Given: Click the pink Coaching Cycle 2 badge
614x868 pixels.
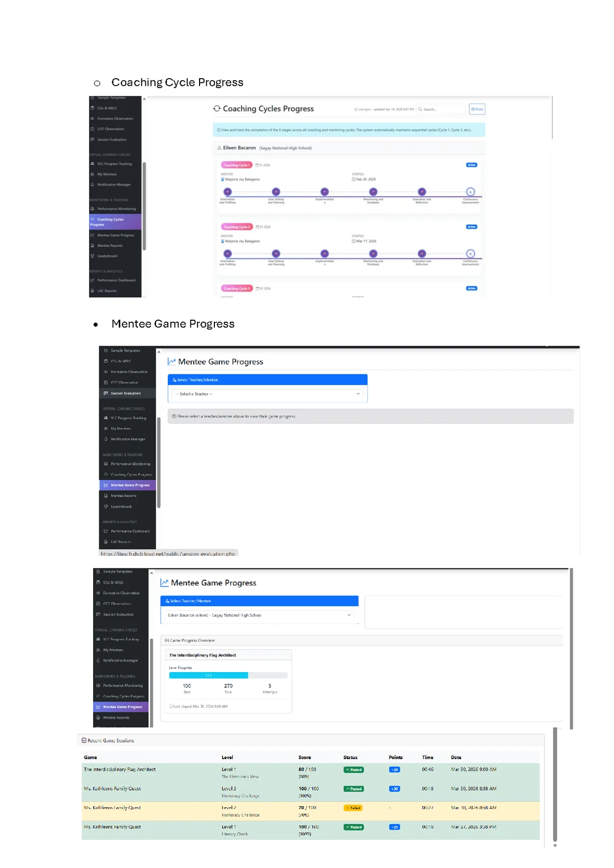Looking at the screenshot, I should 237,227.
